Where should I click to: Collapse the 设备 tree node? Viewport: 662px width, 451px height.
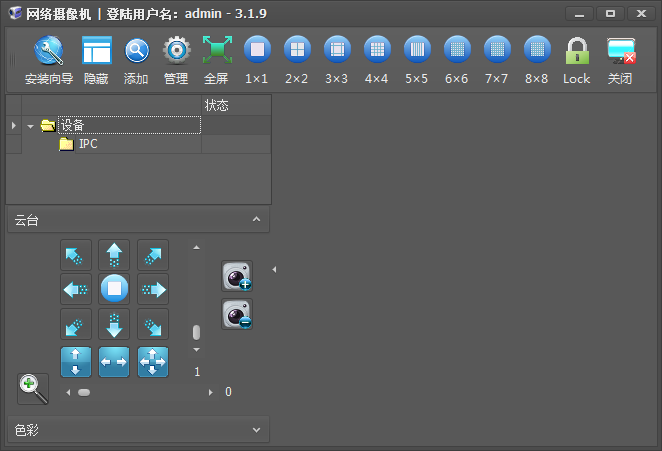[31, 126]
